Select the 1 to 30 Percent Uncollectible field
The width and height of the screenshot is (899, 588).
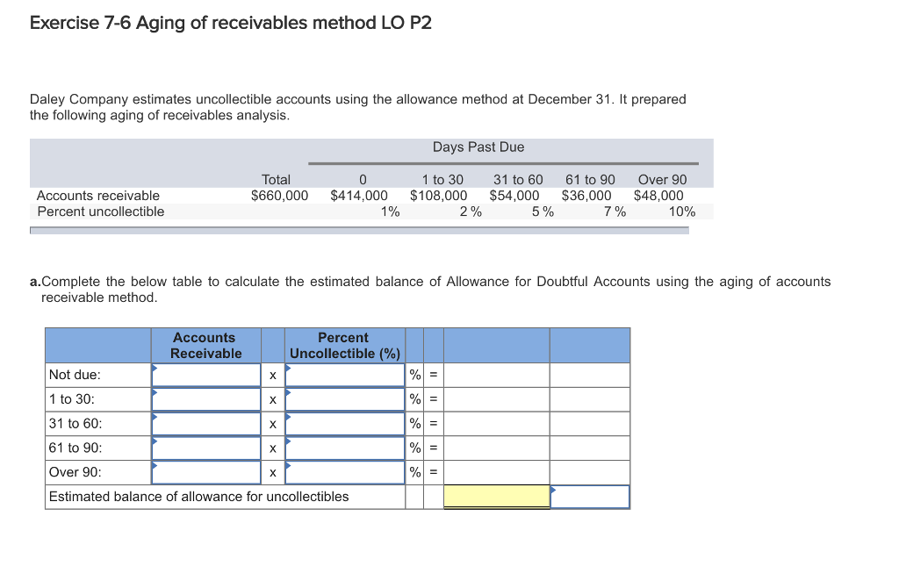(x=343, y=398)
